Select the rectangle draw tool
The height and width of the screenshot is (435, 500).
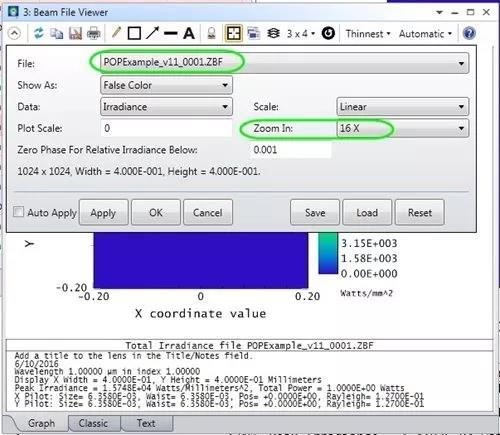click(x=134, y=33)
